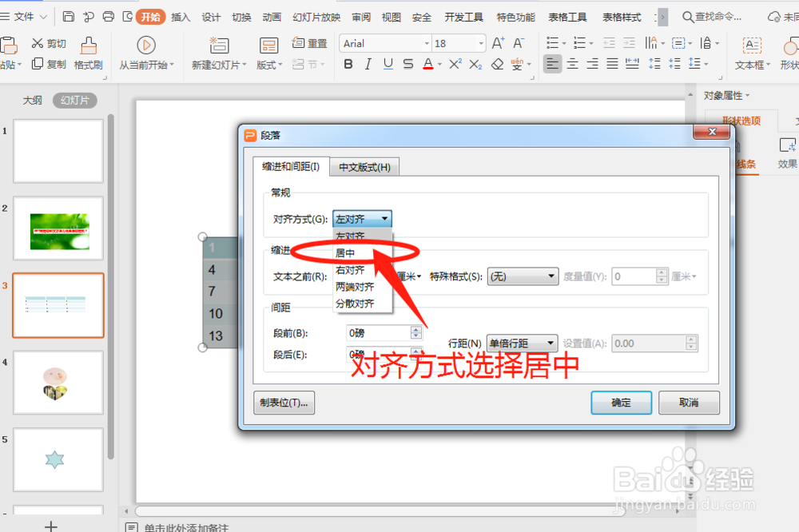This screenshot has height=532, width=799.
Task: Click the Cut (剪切) icon
Action: click(38, 44)
